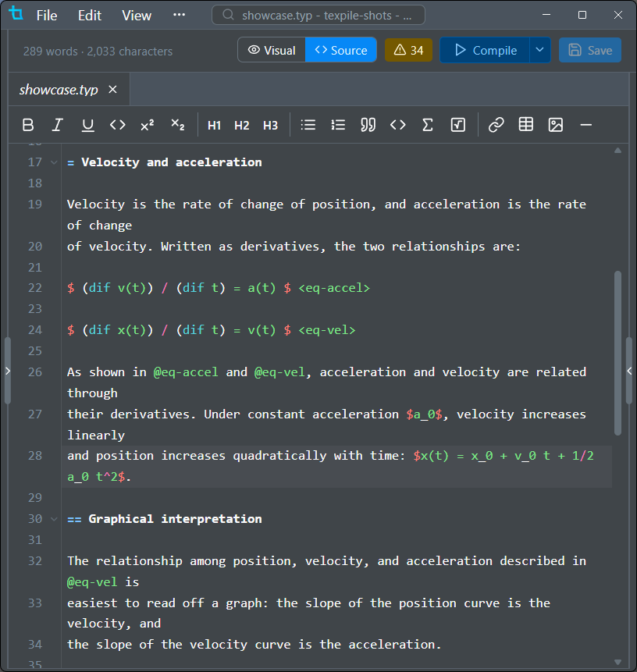The width and height of the screenshot is (637, 672).
Task: Insert inline code with angle brackets icon
Action: tap(117, 125)
